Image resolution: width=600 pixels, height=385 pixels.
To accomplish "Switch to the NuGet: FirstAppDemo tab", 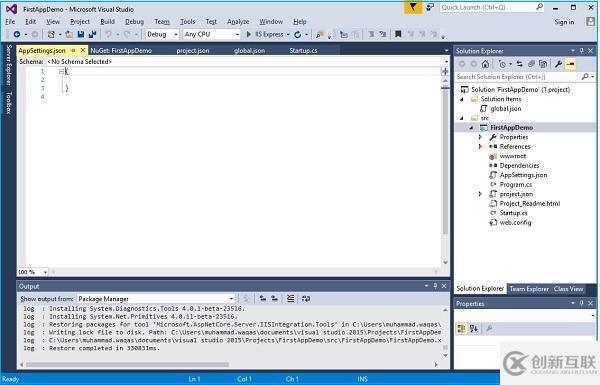I will tap(121, 51).
